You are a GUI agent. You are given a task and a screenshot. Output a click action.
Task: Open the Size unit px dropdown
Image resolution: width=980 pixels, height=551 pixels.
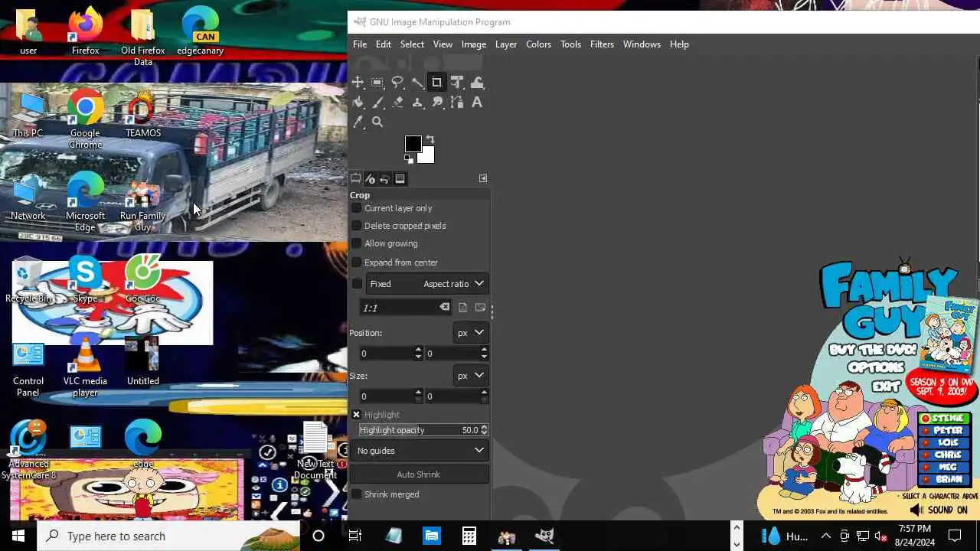tap(471, 376)
